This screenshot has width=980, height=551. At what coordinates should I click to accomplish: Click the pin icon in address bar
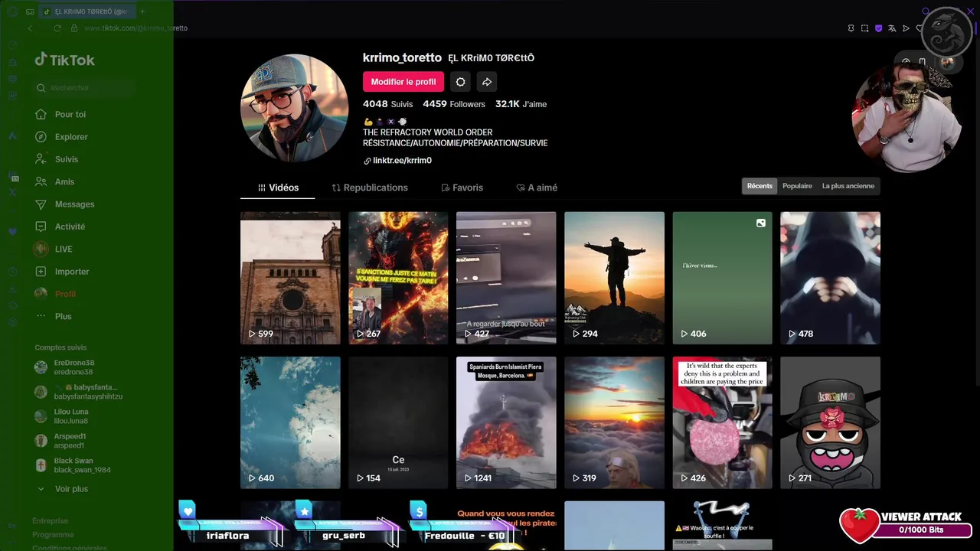(x=851, y=28)
